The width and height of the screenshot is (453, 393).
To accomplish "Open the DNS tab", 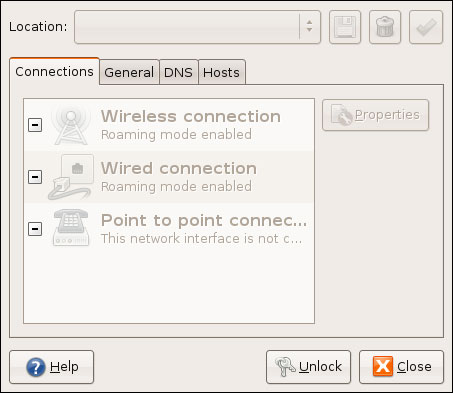I will tap(178, 72).
